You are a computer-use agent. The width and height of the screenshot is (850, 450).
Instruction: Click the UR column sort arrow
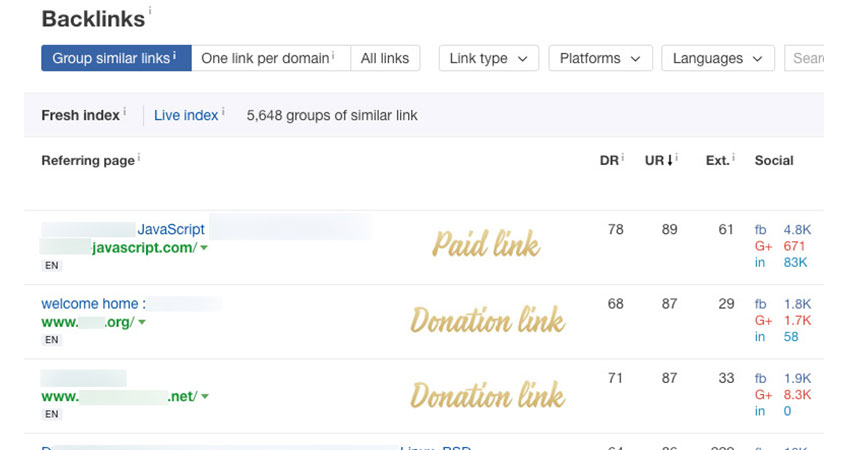coord(670,160)
